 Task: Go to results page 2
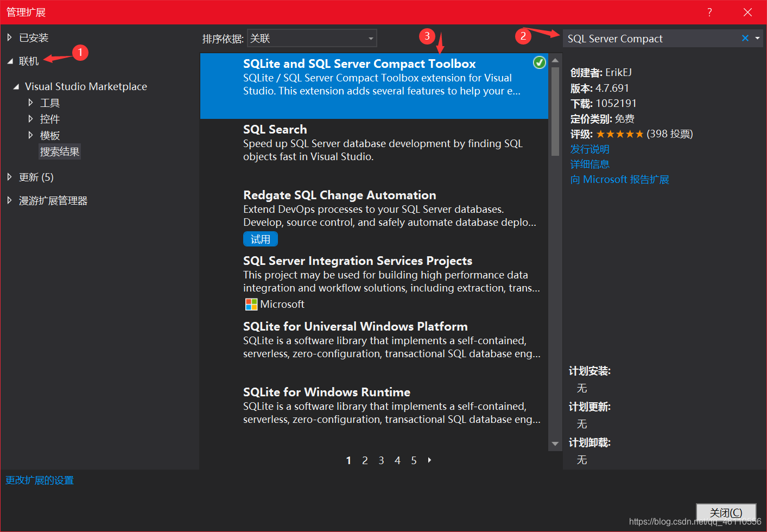(x=365, y=460)
